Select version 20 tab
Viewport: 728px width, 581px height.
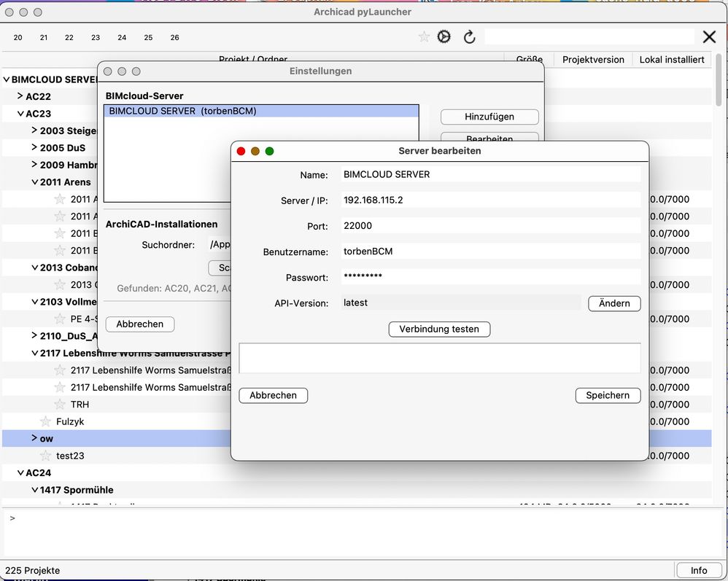click(18, 38)
